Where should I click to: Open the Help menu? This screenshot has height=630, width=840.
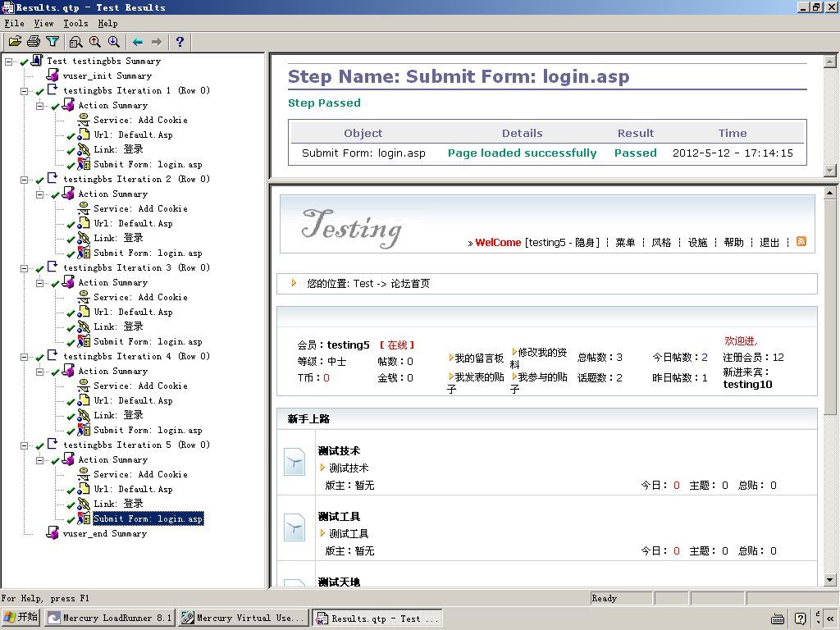(x=107, y=23)
